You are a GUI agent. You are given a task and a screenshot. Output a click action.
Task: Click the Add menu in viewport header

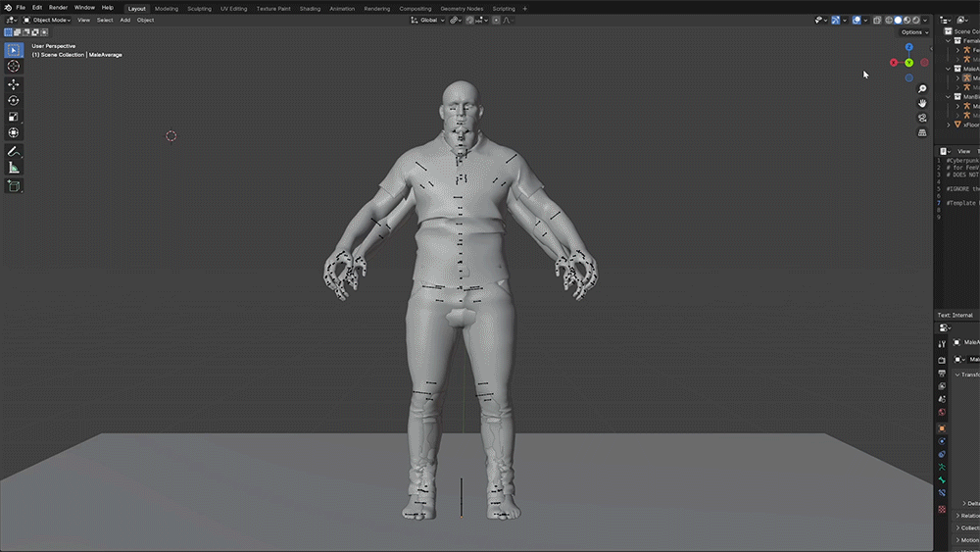point(125,20)
